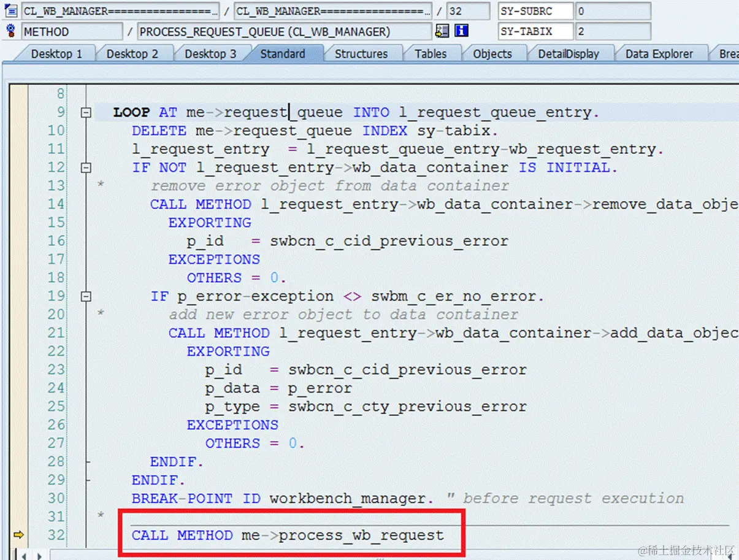Click the EXPORTING keyword on line 22
This screenshot has height=560, width=739.
tap(228, 351)
